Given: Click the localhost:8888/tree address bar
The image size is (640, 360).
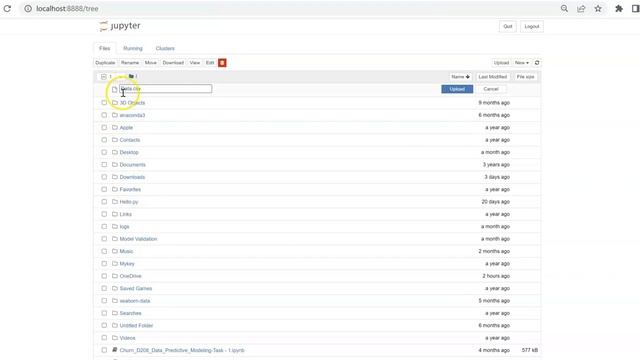Looking at the screenshot, I should [67, 9].
